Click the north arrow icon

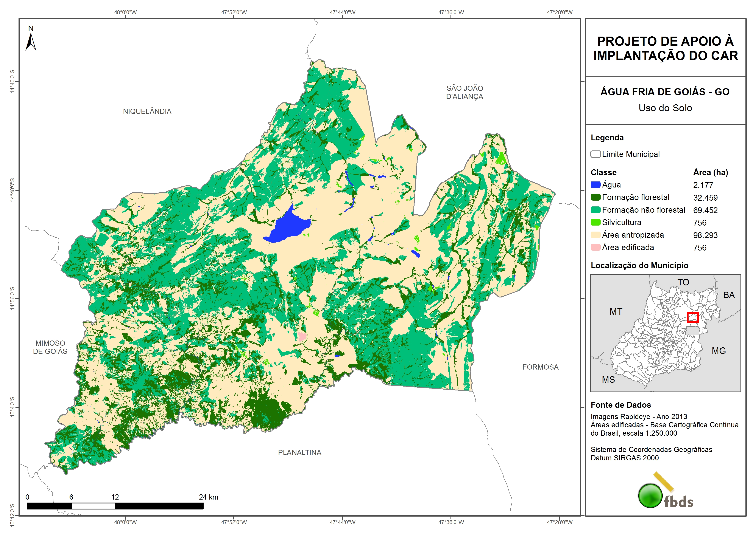31,42
